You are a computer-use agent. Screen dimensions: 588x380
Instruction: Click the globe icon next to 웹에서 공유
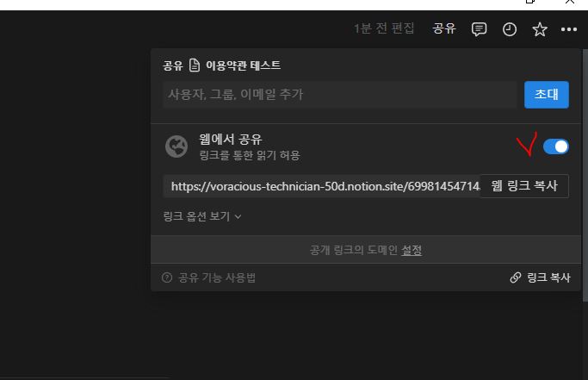coord(176,146)
